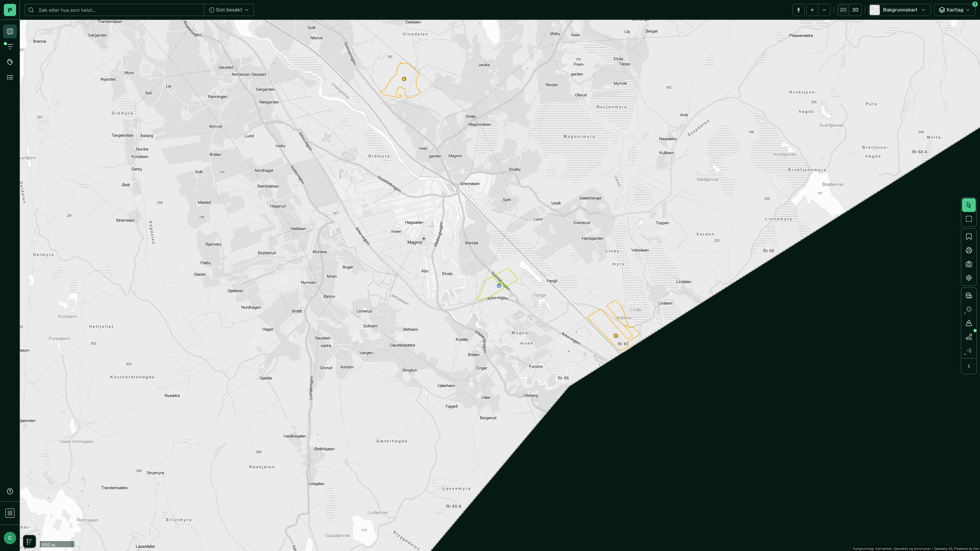Expand the Kartlag layers dropdown
Image resolution: width=980 pixels, height=551 pixels.
[x=954, y=10]
